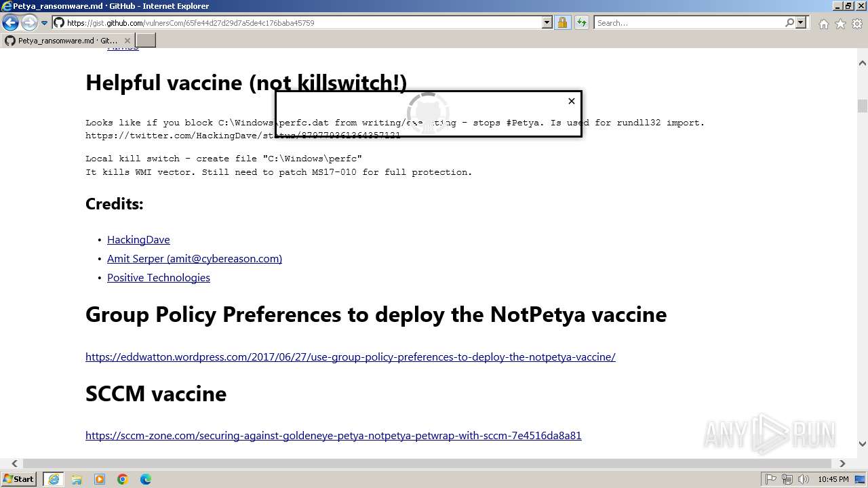This screenshot has width=868, height=488.
Task: Click Local kill switch text line
Action: (224, 159)
